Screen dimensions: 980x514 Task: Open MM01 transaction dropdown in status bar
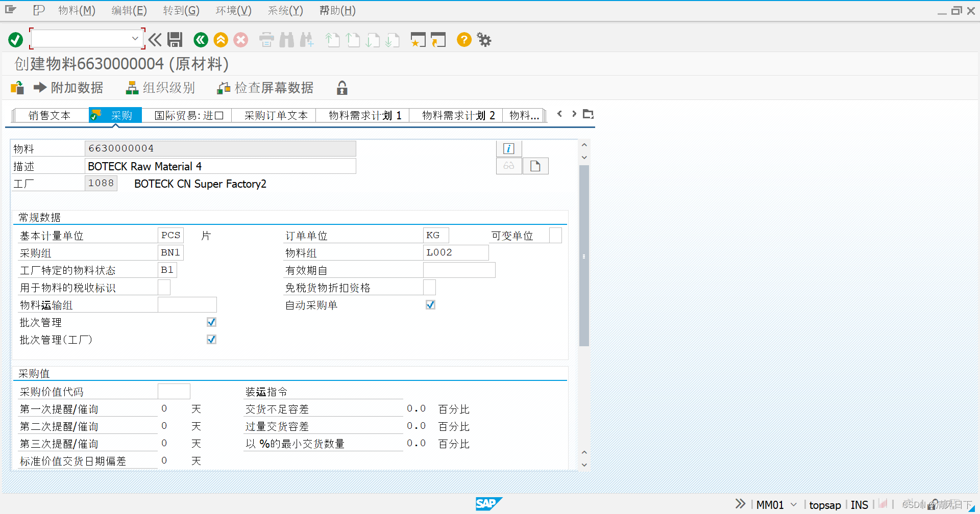pyautogui.click(x=794, y=505)
